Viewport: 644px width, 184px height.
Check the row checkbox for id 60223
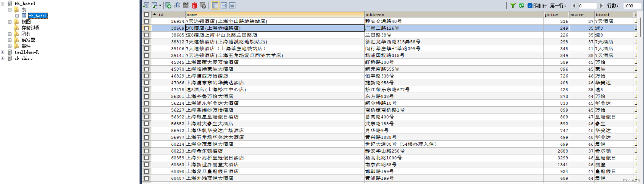click(x=146, y=151)
